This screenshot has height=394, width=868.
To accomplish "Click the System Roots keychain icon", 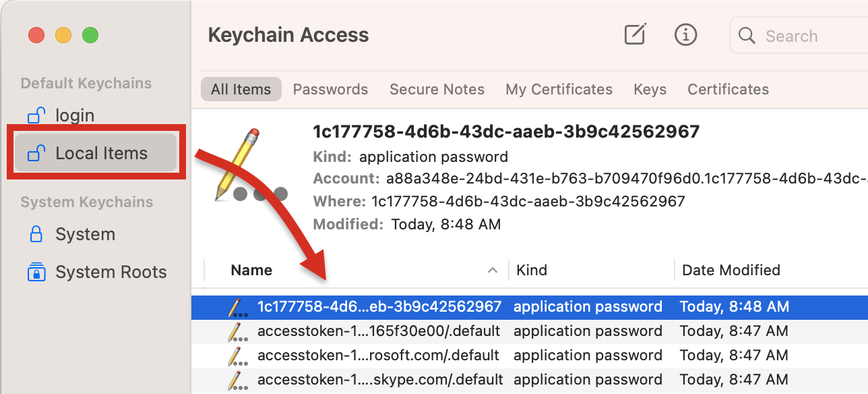I will click(36, 272).
